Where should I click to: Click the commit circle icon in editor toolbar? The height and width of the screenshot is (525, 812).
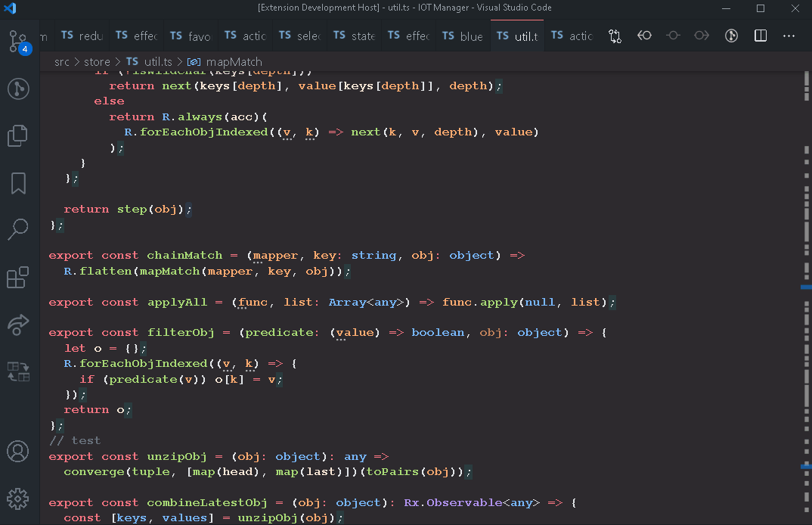click(x=673, y=36)
